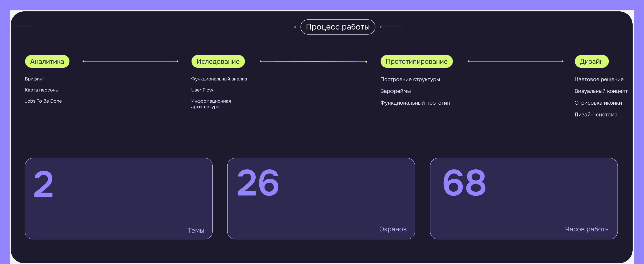Open Функциональный анализ under Иследование
644x264 pixels.
click(x=219, y=79)
